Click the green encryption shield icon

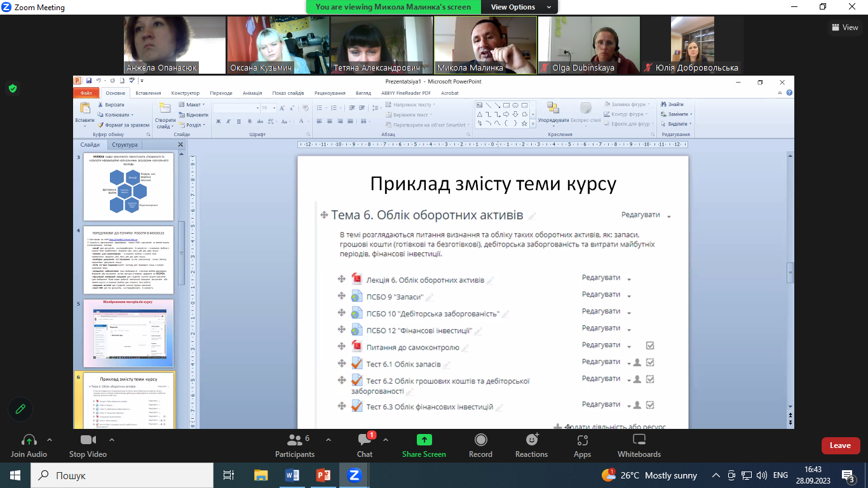pyautogui.click(x=12, y=88)
